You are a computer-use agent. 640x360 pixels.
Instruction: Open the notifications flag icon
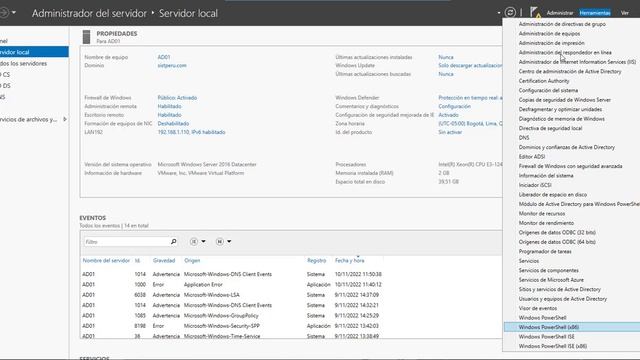(534, 12)
